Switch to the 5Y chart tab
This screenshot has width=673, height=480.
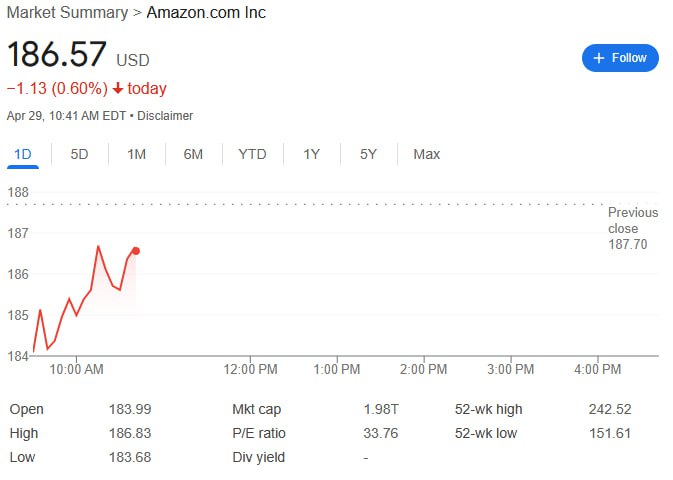368,154
